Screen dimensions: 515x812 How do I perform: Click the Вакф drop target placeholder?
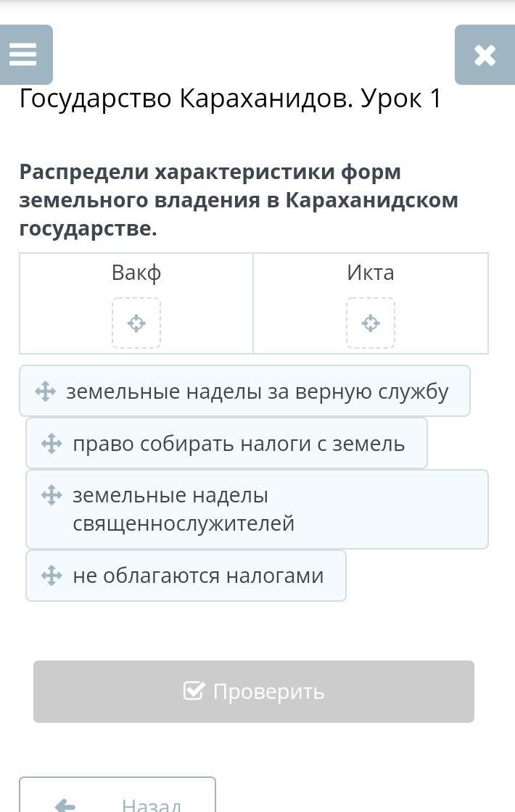pos(136,323)
